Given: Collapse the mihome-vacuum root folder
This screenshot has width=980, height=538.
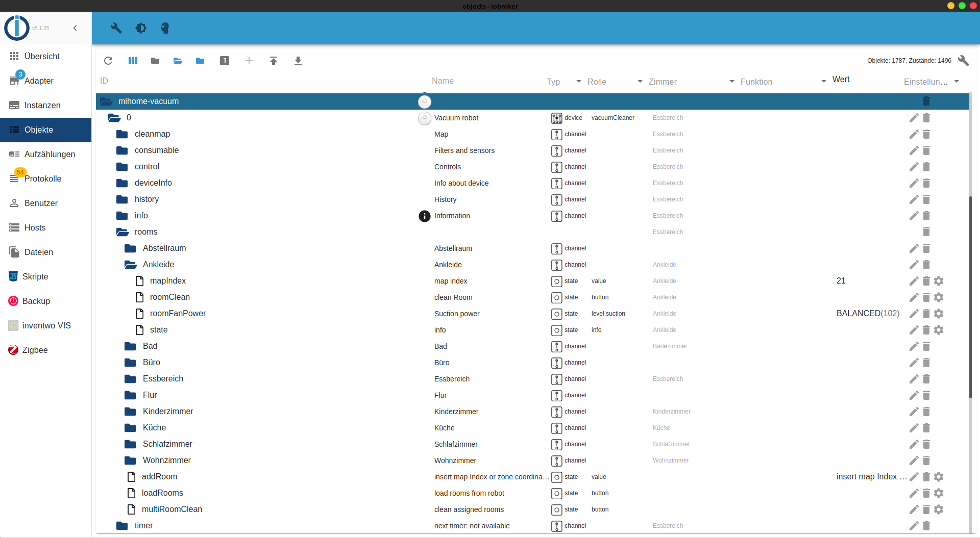Looking at the screenshot, I should tap(106, 101).
